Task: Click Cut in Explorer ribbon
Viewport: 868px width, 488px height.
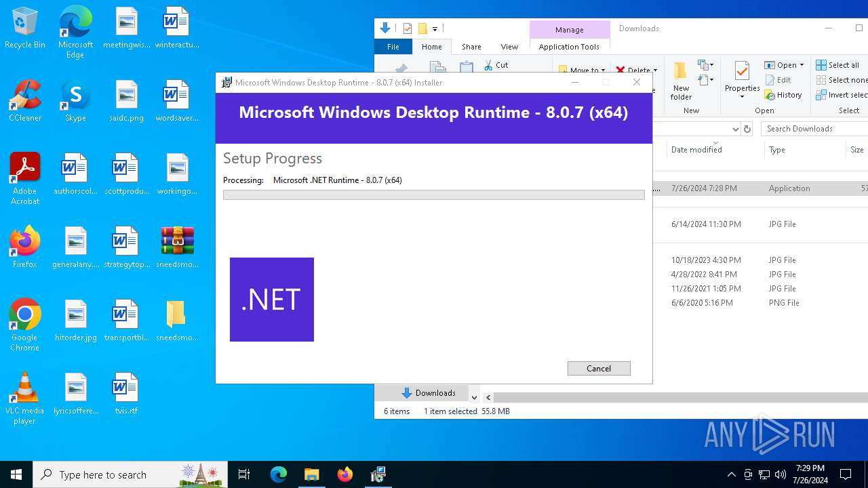Action: pos(496,65)
